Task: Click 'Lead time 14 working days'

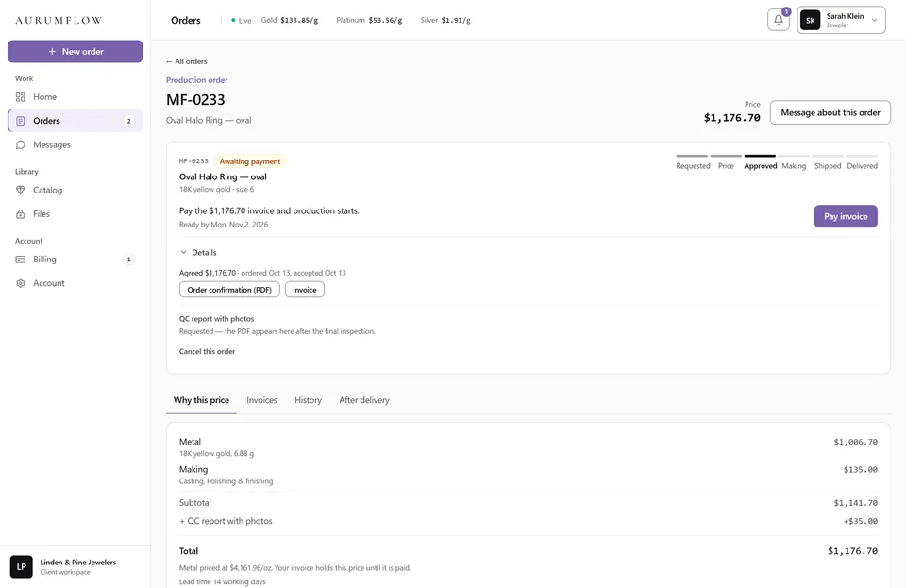Action: coord(223,581)
